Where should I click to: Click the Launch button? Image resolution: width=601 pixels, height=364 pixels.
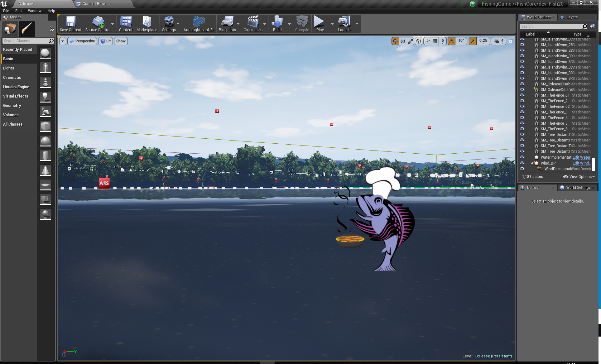(x=344, y=24)
